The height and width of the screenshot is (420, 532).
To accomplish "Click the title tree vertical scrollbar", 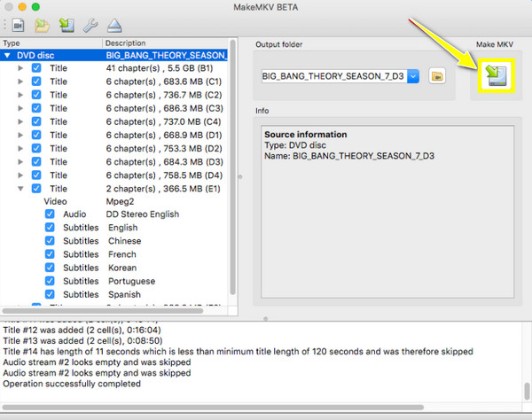I will point(232,167).
